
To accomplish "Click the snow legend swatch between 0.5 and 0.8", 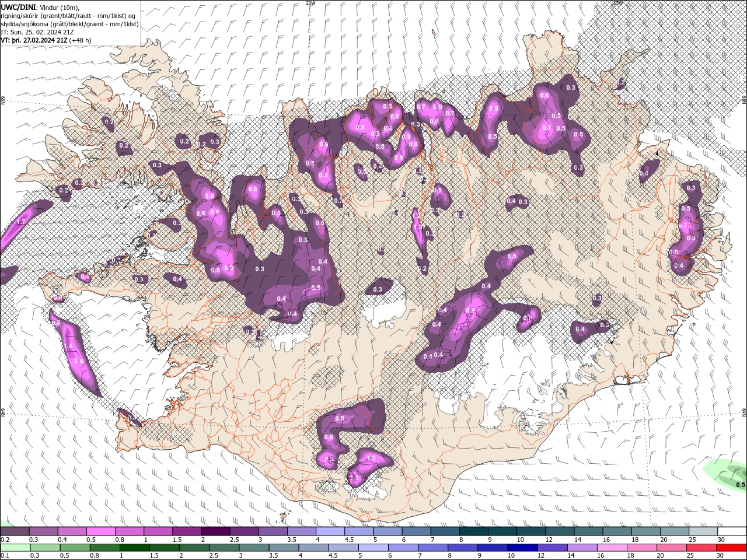I will (101, 531).
